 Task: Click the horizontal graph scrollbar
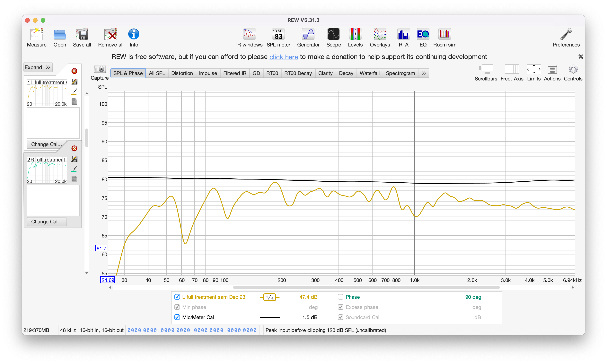(366, 287)
